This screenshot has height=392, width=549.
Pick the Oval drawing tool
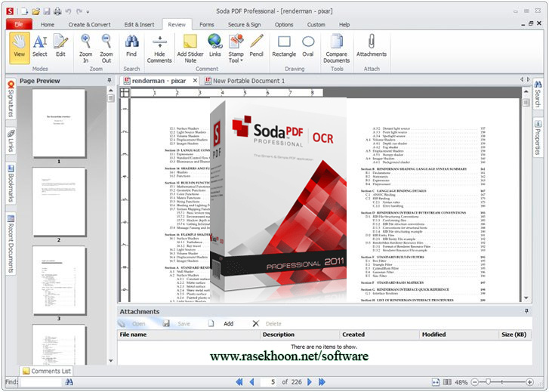coord(309,47)
